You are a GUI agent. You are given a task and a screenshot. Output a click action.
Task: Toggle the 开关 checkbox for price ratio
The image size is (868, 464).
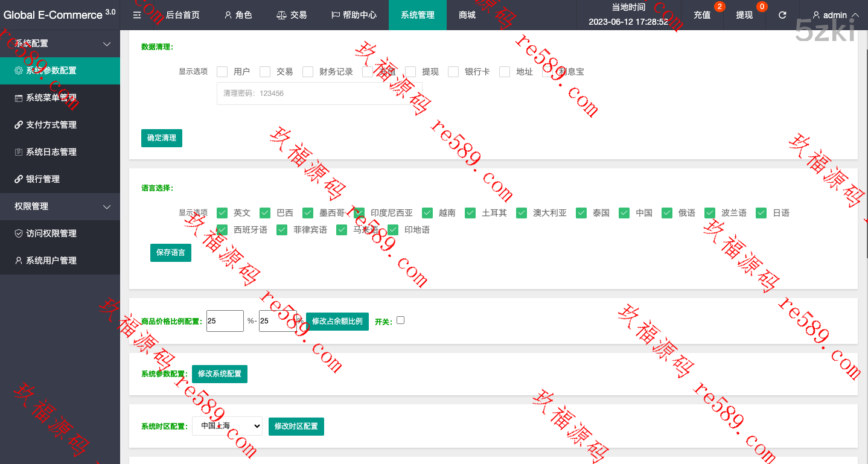coord(400,320)
